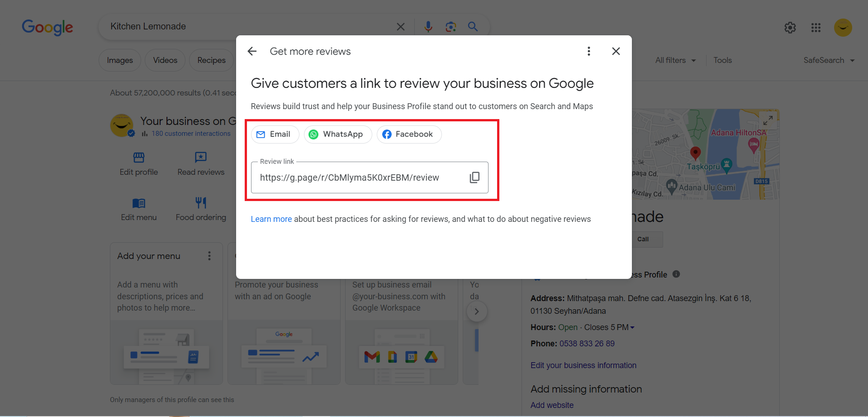The width and height of the screenshot is (868, 417).
Task: Activate voice search with the microphone icon
Action: tap(428, 26)
